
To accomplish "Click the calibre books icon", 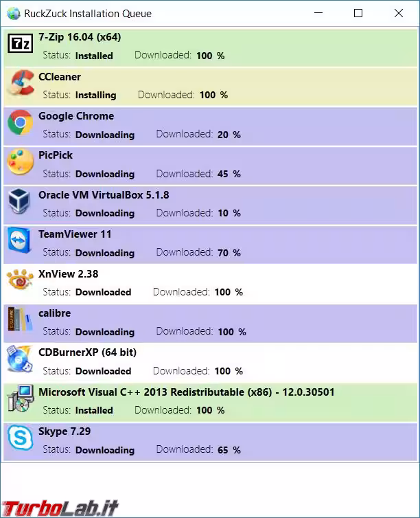I will 21,319.
